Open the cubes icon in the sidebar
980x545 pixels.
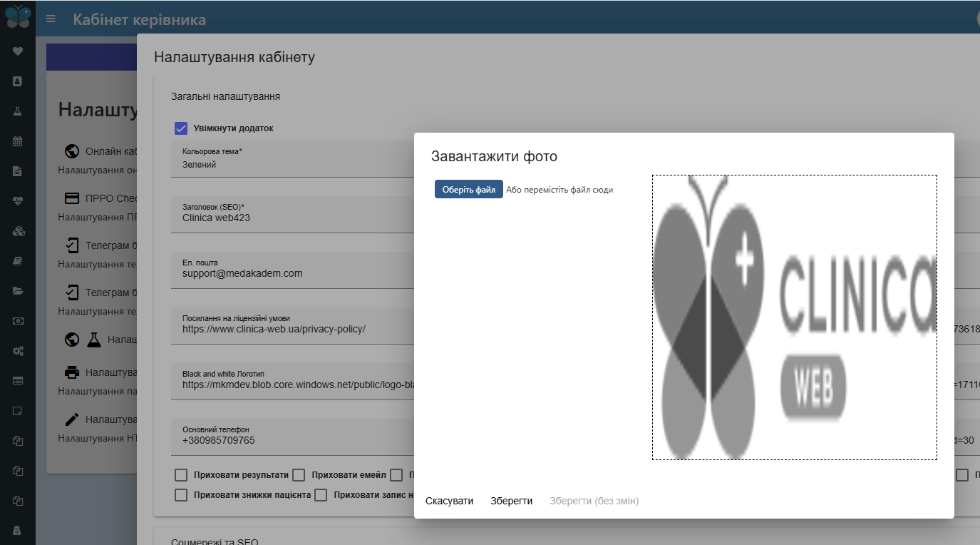coord(18,231)
